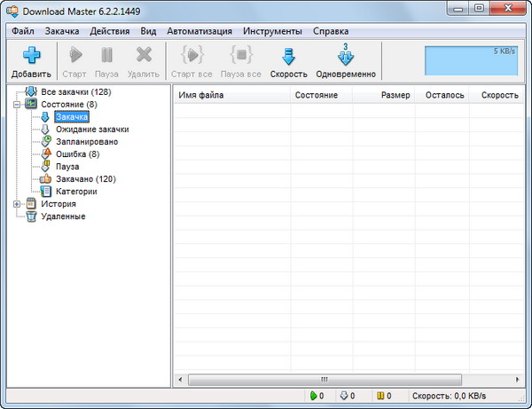The height and width of the screenshot is (409, 532).
Task: Open the Файл menu
Action: (22, 31)
